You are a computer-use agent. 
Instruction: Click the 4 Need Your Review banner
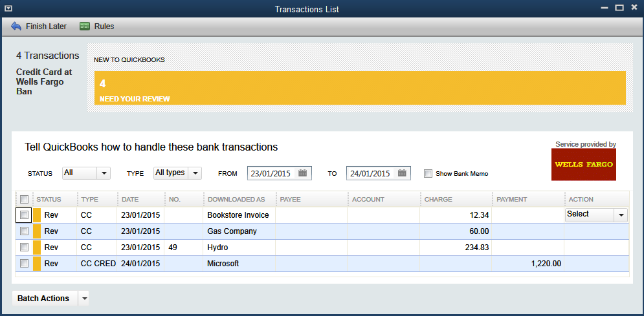point(360,88)
